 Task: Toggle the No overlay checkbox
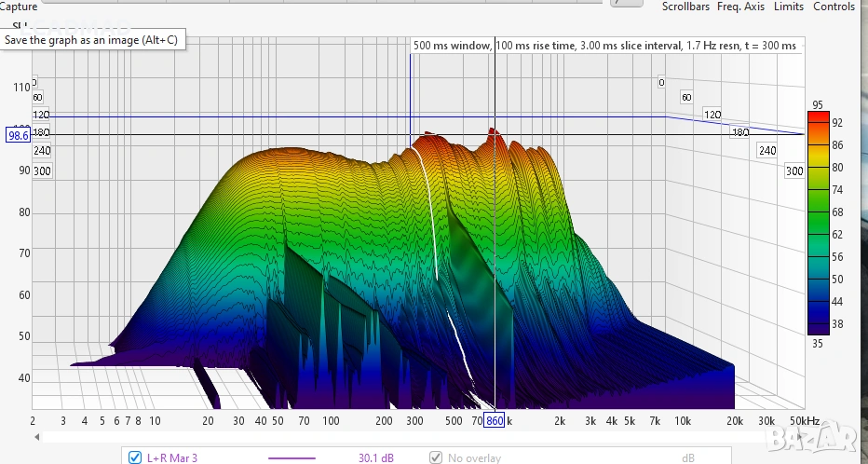(x=435, y=457)
